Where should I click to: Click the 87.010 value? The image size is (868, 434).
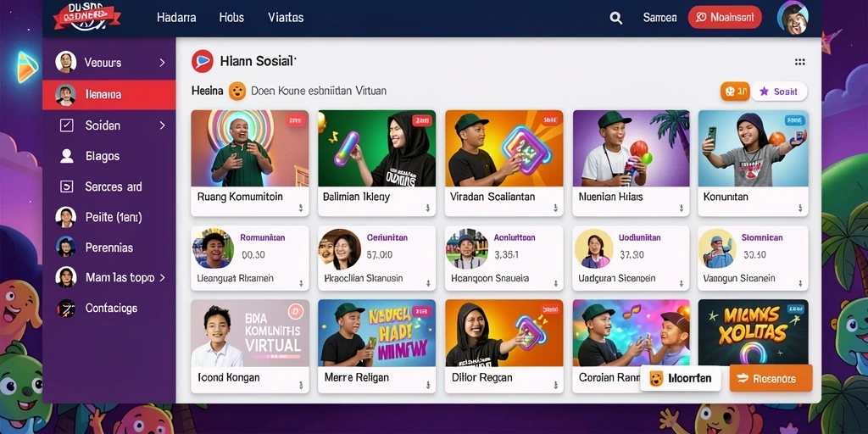tap(379, 255)
